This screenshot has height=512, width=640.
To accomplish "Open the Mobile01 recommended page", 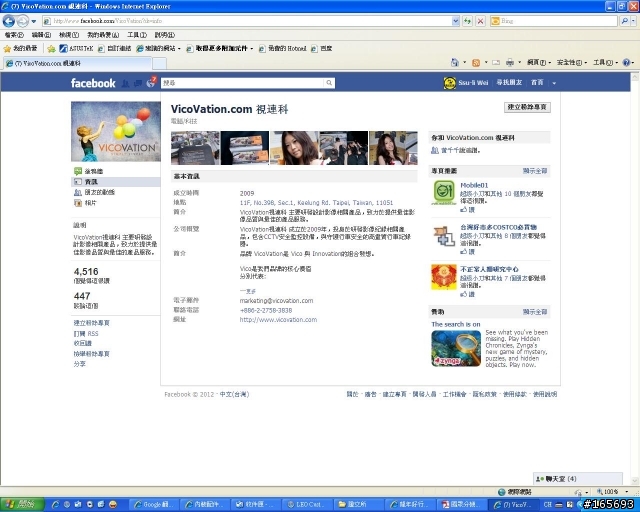I will (x=474, y=185).
